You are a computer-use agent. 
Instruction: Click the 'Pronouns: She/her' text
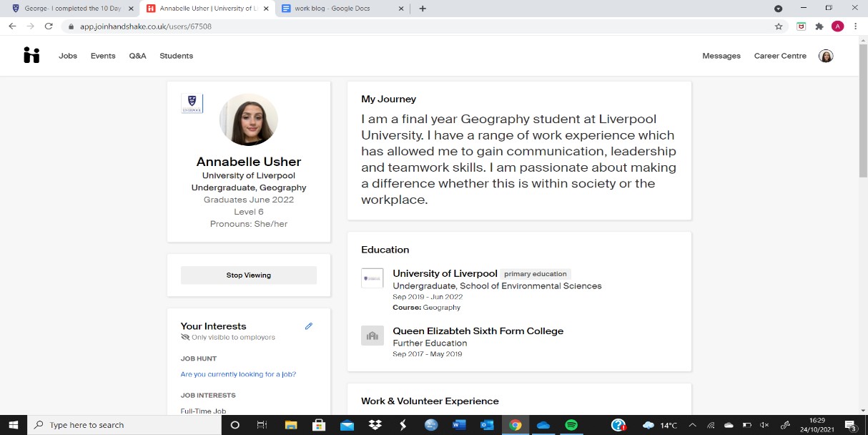pos(249,224)
